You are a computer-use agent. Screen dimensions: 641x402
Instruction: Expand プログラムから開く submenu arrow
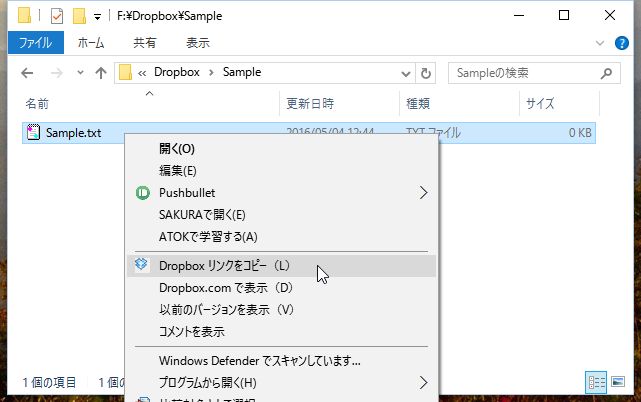tap(423, 382)
